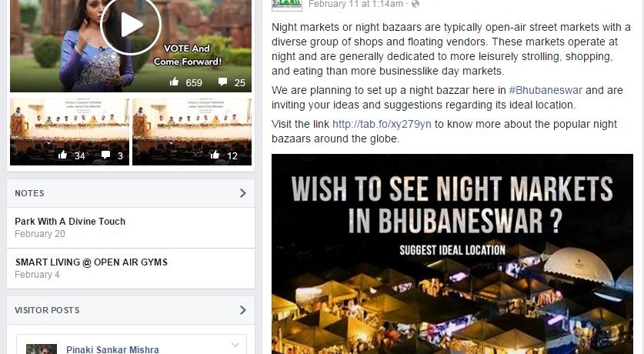Expand the Notes section chevron
Image resolution: width=644 pixels, height=354 pixels.
(242, 193)
